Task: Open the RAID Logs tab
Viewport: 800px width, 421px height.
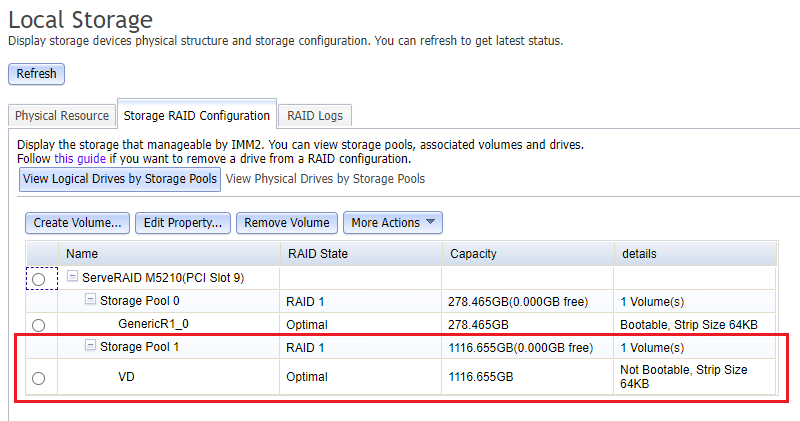Action: (314, 116)
